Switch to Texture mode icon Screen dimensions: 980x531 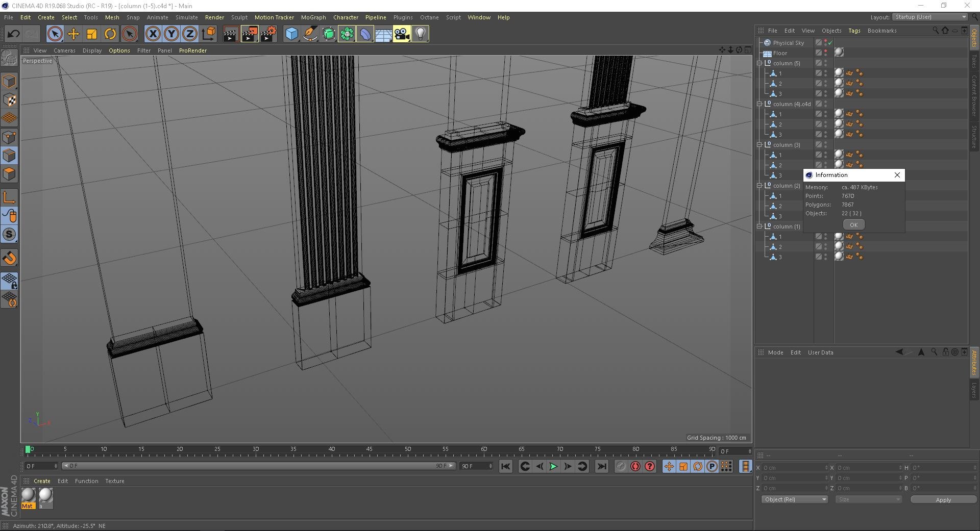(x=9, y=100)
